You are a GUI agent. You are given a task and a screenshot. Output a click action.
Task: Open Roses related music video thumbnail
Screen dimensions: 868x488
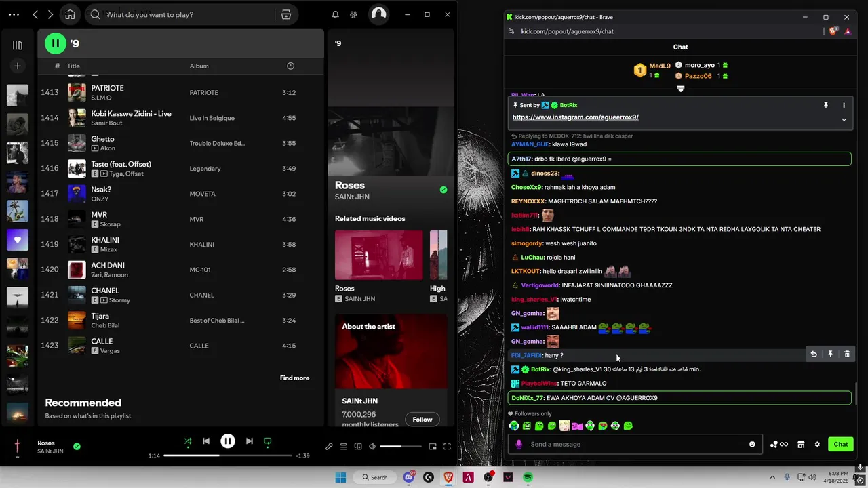[378, 255]
